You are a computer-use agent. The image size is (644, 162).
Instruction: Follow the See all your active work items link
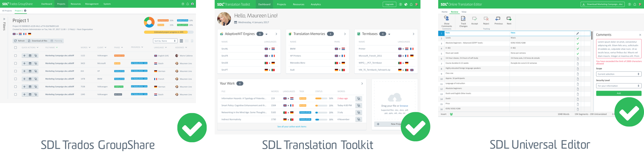tap(292, 126)
